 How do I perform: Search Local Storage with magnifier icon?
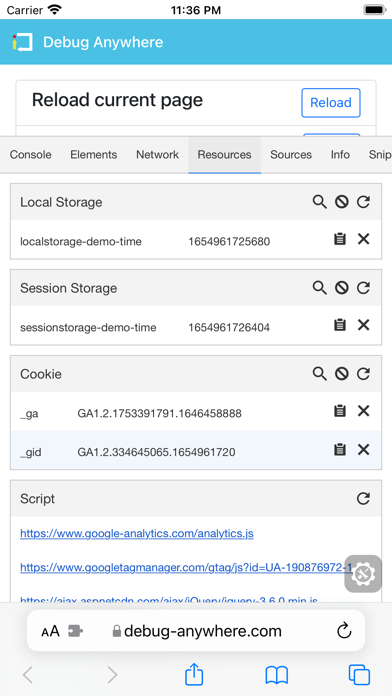319,202
